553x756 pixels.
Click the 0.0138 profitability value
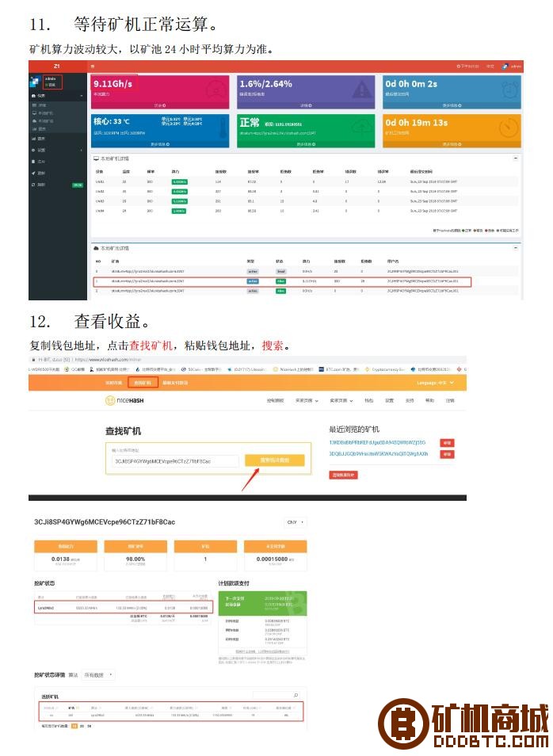point(60,559)
